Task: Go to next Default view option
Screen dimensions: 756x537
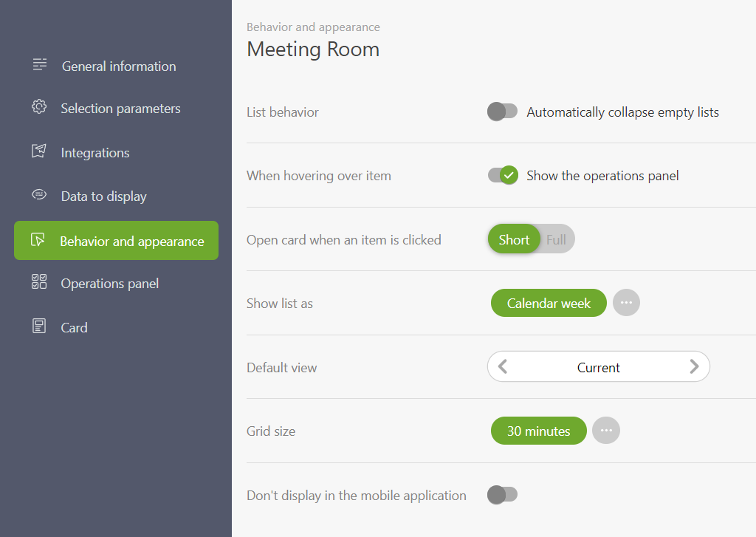Action: click(x=694, y=366)
